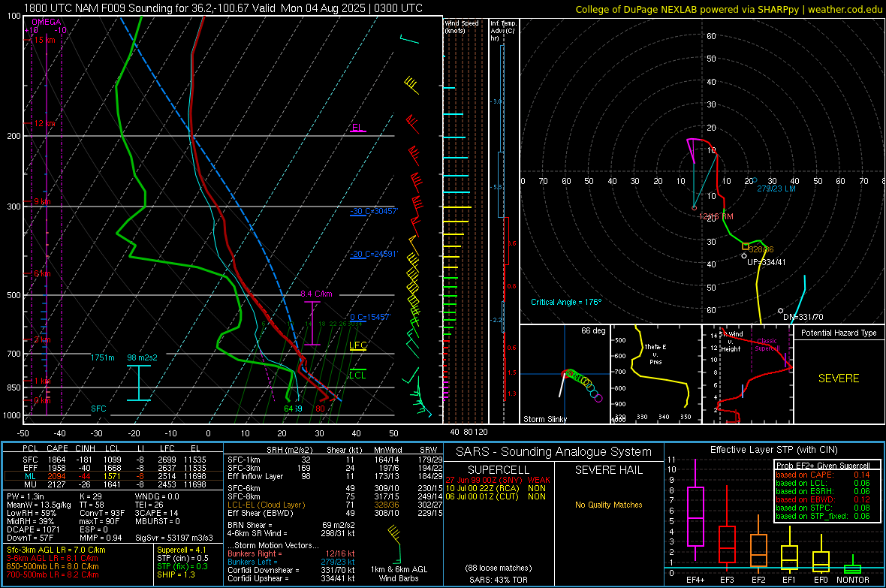Click the No Quality Matches hail text

608,505
